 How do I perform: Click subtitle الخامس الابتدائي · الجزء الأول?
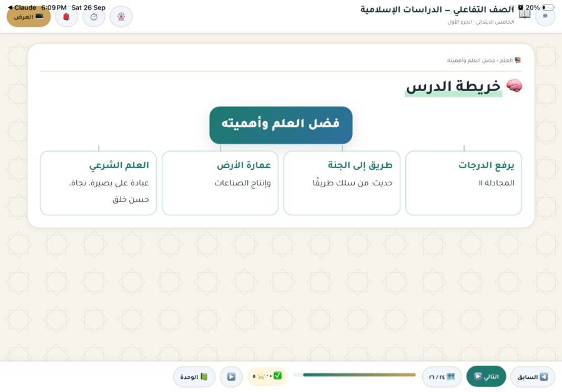481,22
